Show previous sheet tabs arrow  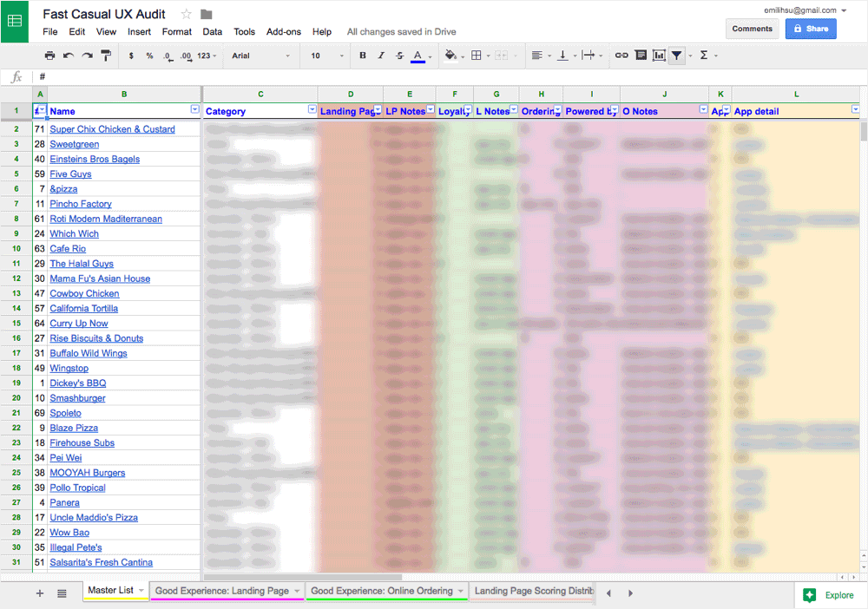[608, 593]
